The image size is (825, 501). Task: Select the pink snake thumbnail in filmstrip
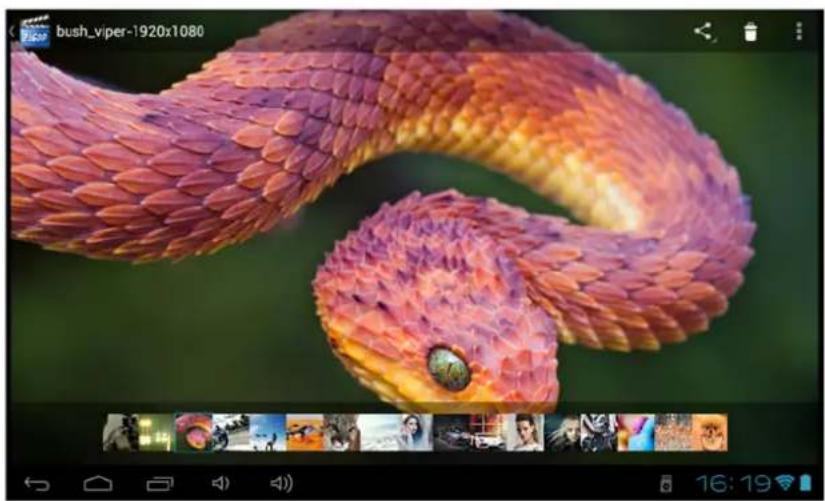(x=194, y=433)
